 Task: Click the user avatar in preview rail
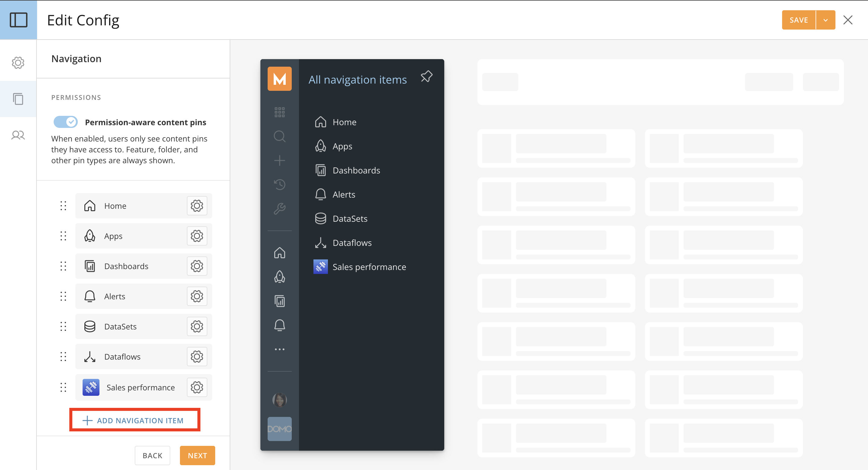(x=280, y=400)
